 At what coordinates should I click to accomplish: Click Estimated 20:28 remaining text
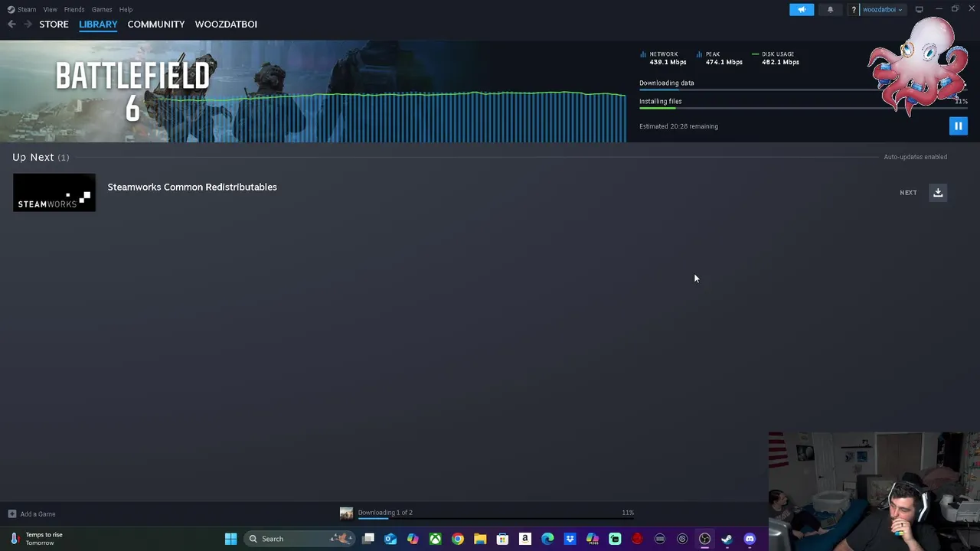click(678, 126)
